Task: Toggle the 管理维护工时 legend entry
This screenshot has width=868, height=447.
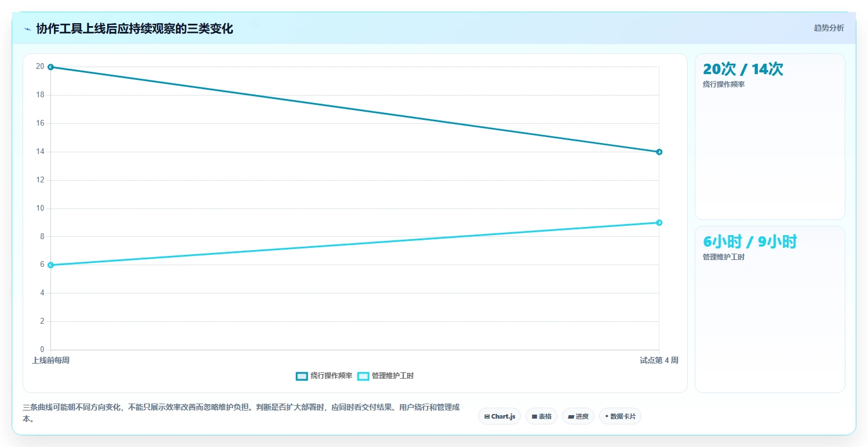Action: pos(385,376)
